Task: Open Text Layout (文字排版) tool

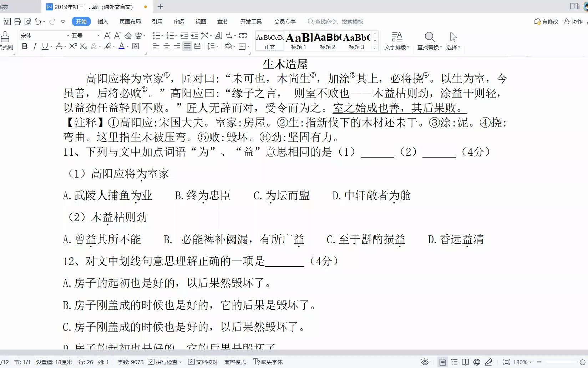Action: 397,41
